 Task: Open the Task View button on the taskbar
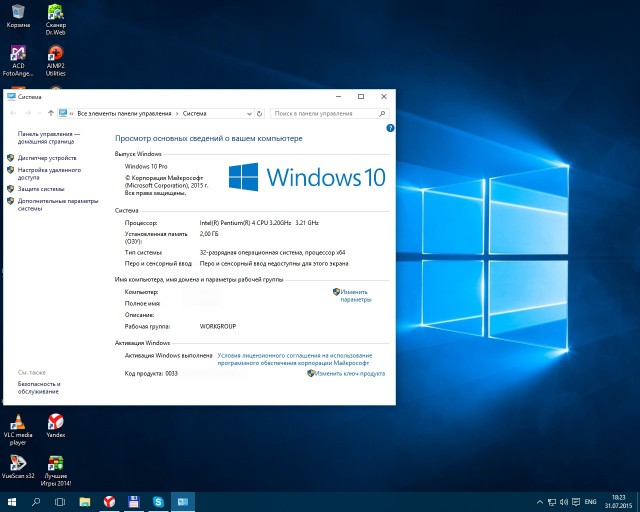coord(60,501)
